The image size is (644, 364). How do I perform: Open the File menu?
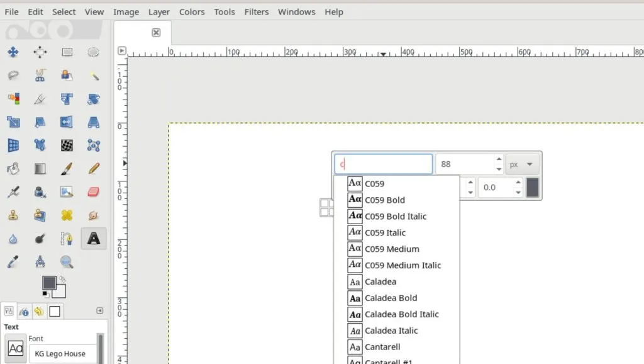point(11,12)
